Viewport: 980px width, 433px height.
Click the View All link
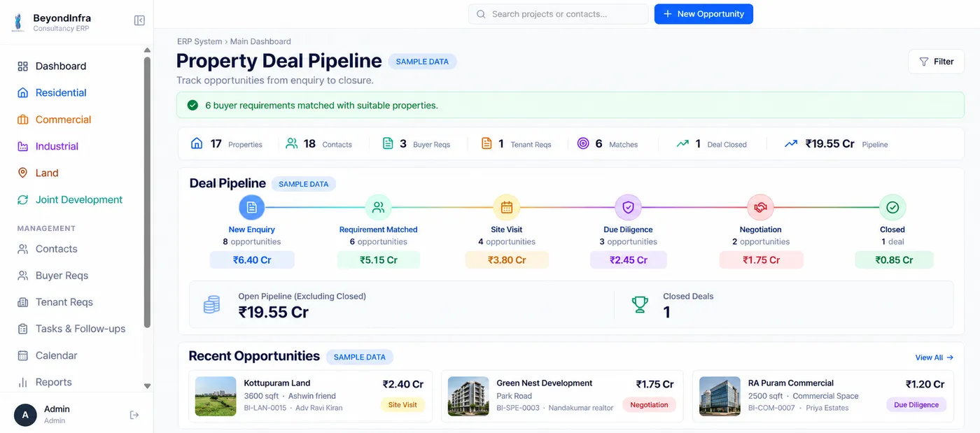934,357
